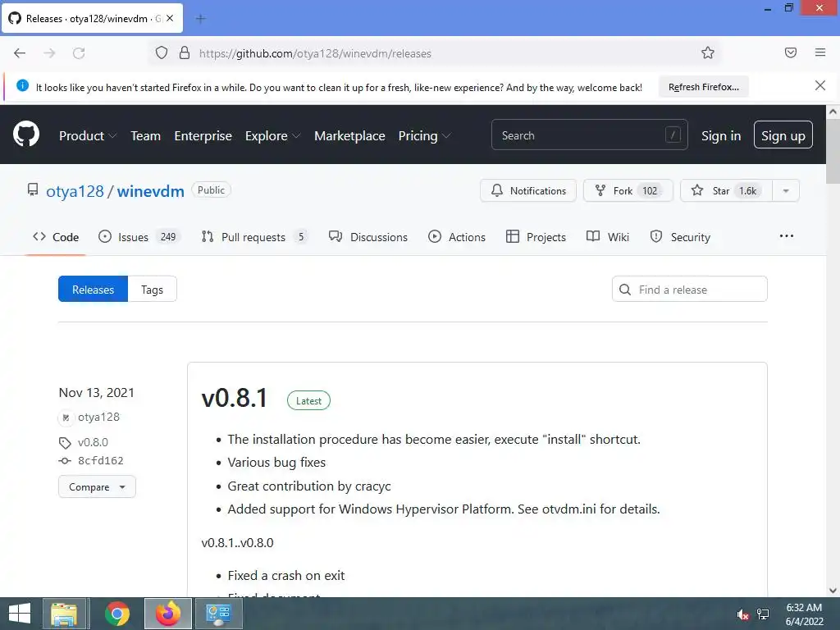Click the Notifications bell button
The width and height of the screenshot is (840, 630).
527,190
